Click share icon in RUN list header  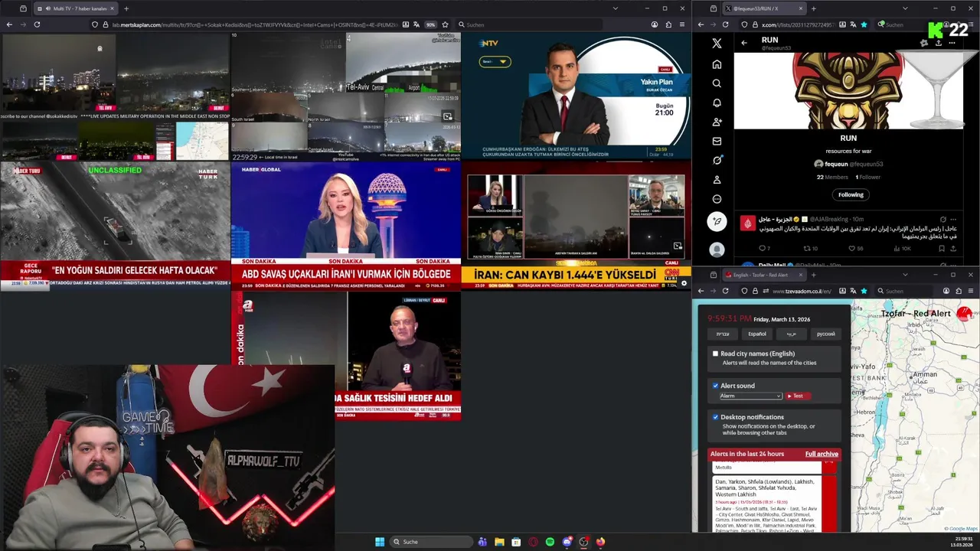[938, 43]
